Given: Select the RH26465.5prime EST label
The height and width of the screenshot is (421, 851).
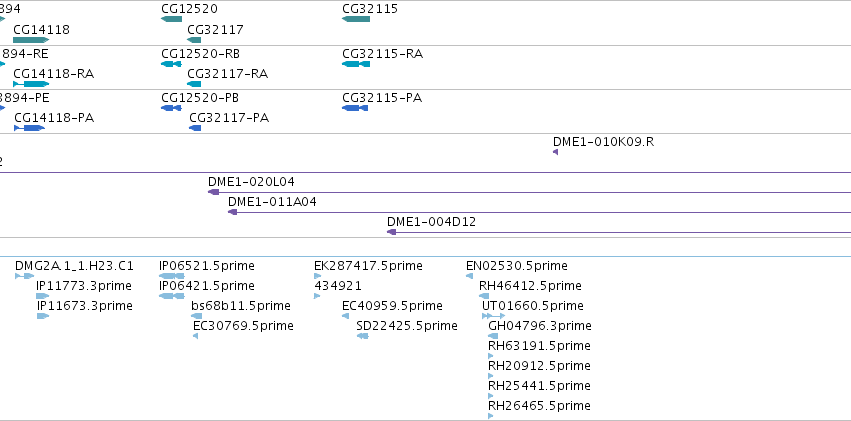Looking at the screenshot, I should tap(539, 406).
